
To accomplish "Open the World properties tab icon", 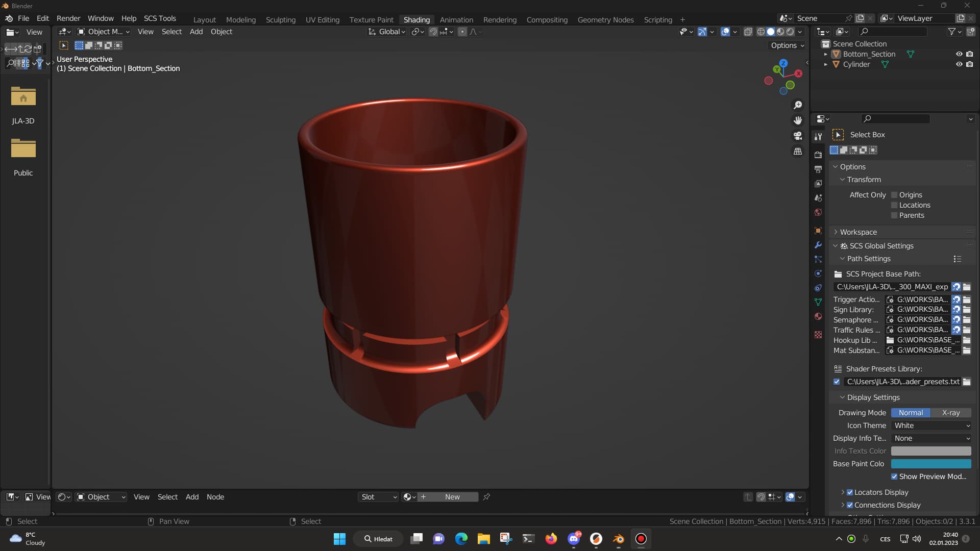I will pyautogui.click(x=818, y=212).
